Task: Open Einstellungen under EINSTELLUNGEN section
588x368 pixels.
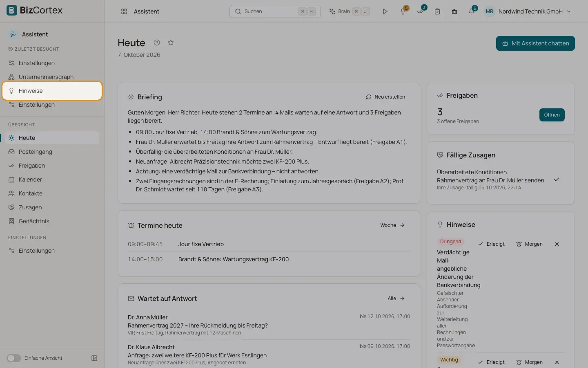Action: point(52,251)
